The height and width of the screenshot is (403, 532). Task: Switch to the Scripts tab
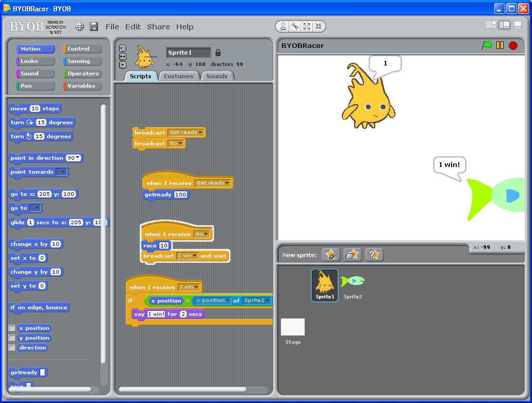[140, 76]
